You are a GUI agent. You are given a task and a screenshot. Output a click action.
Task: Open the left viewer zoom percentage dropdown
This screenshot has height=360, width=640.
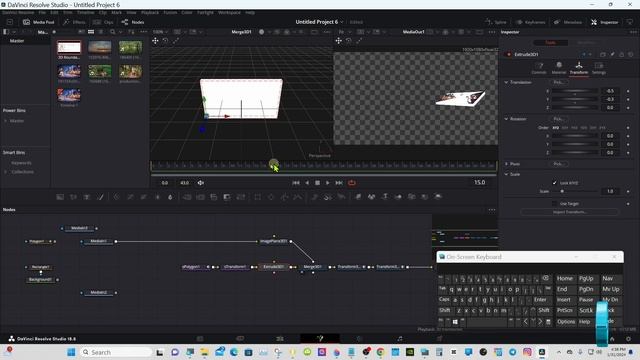(x=160, y=32)
